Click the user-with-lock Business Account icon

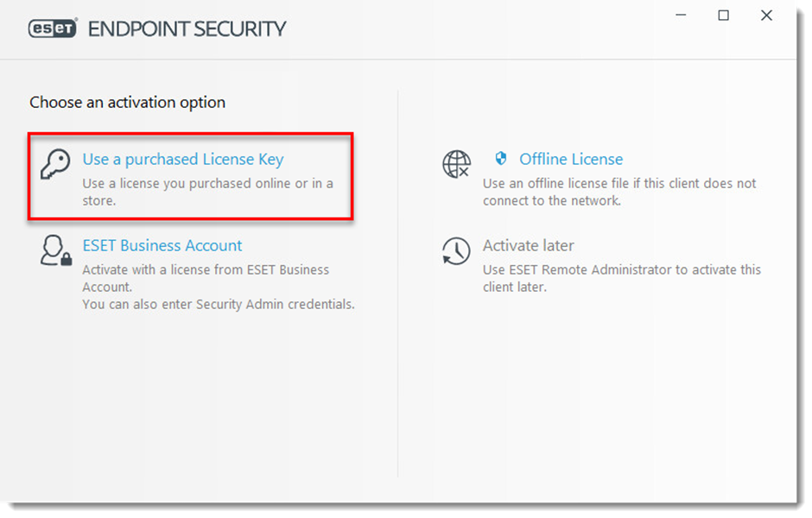click(55, 250)
